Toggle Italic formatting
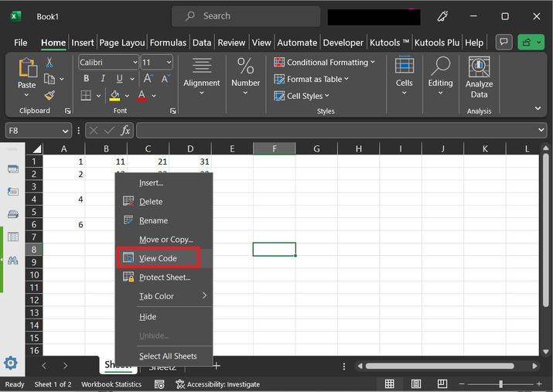Viewport: 553px width, 392px height. pos(103,79)
